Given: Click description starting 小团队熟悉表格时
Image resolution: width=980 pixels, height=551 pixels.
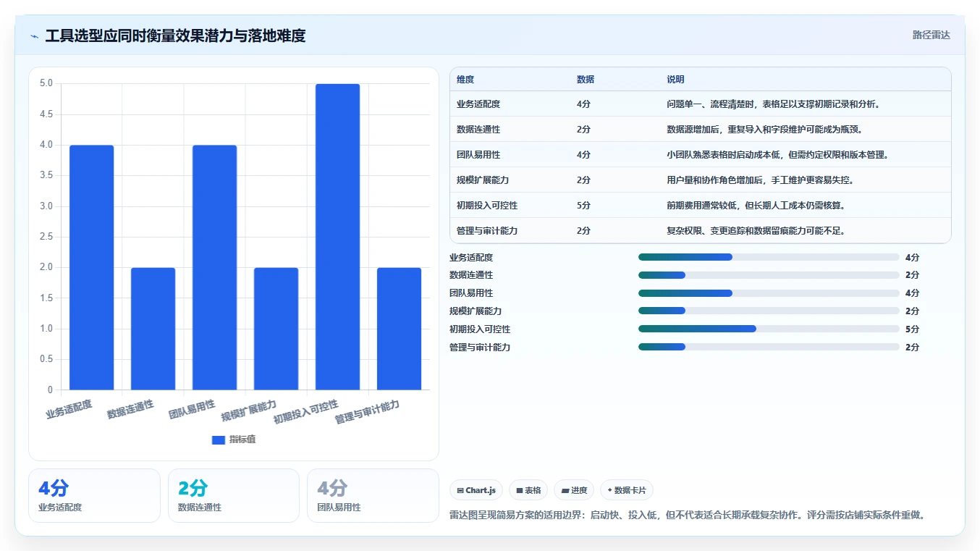Looking at the screenshot, I should (x=777, y=155).
